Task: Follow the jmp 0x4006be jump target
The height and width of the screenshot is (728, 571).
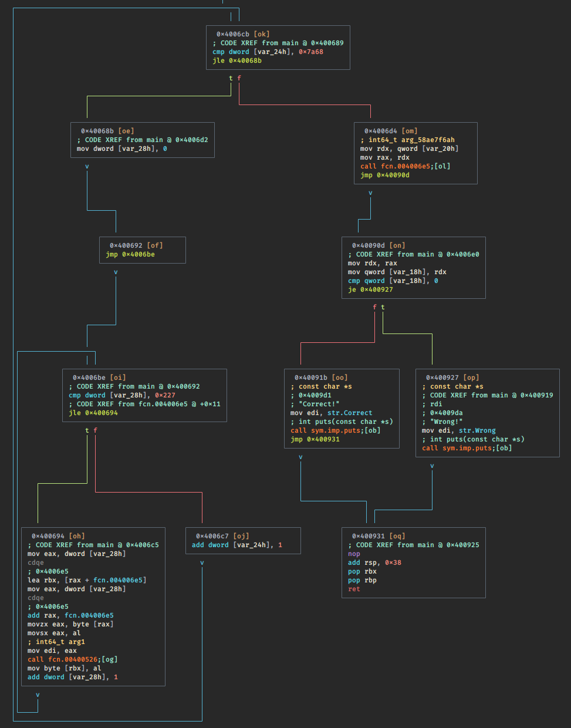Action: pos(130,254)
